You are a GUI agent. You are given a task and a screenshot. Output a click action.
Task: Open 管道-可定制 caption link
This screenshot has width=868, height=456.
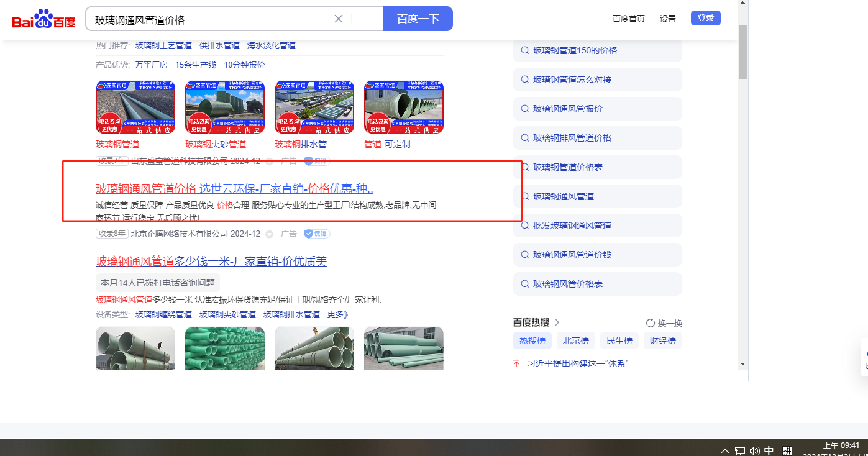point(387,144)
